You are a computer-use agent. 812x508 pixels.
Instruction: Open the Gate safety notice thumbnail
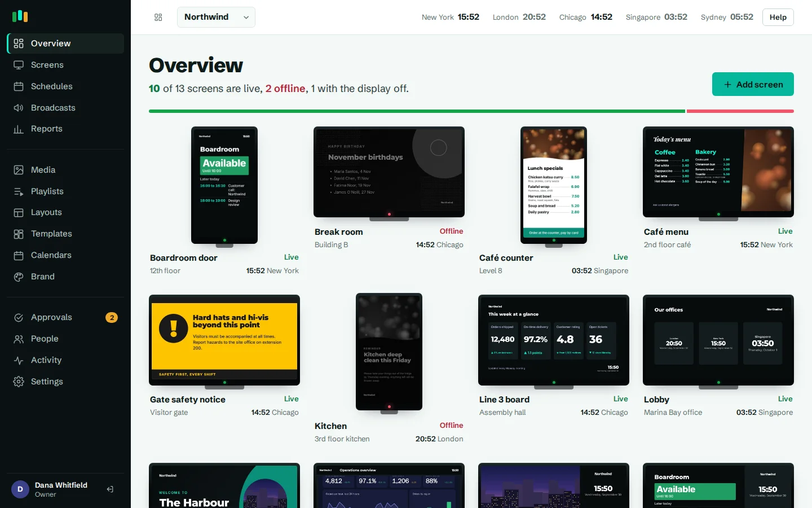pyautogui.click(x=224, y=340)
